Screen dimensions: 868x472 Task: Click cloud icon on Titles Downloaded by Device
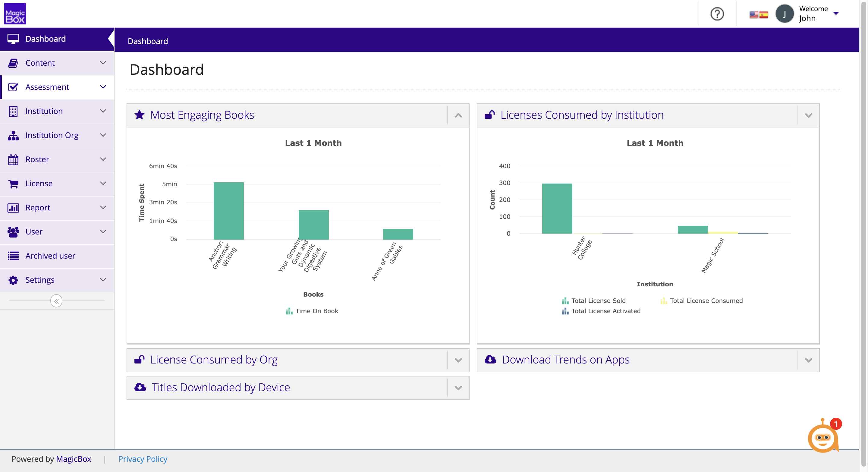coord(140,387)
